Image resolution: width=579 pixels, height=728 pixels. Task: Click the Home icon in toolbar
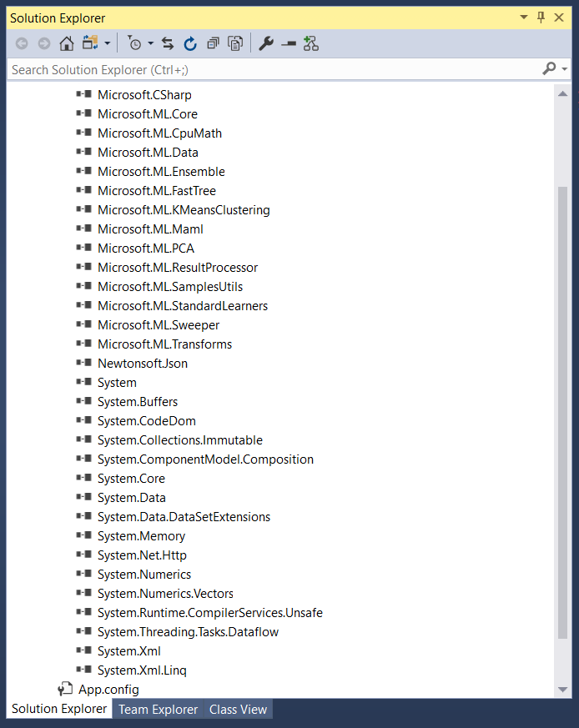pyautogui.click(x=67, y=43)
